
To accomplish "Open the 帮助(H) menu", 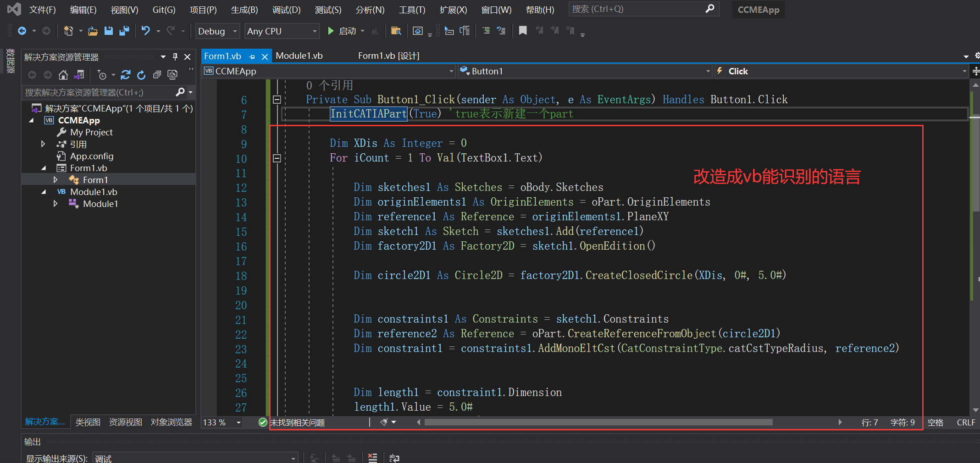I will [x=540, y=10].
